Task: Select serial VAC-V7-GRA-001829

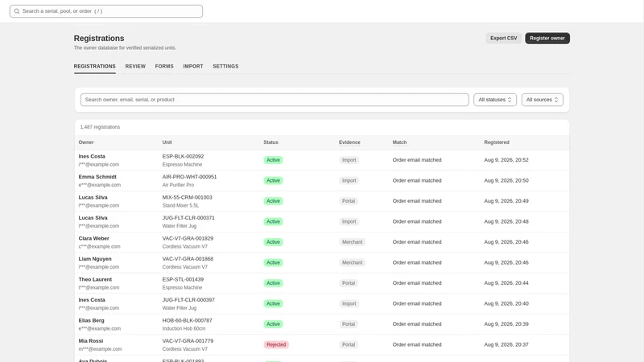Action: click(188, 238)
